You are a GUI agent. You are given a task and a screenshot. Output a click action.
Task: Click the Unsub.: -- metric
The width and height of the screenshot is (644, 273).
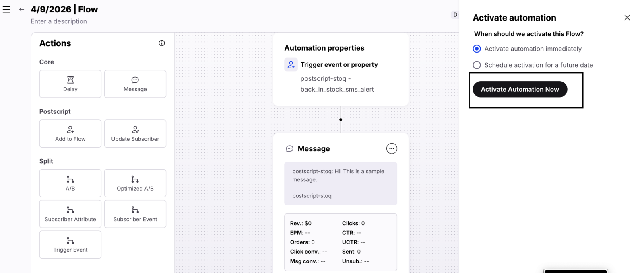pyautogui.click(x=355, y=261)
